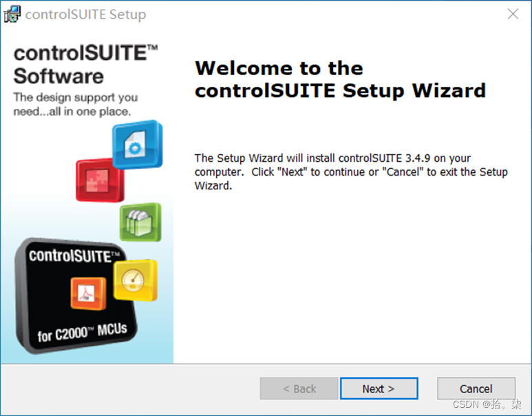The height and width of the screenshot is (416, 532).
Task: Click the 'controlSUITE Setup' window title text
Action: point(85,14)
